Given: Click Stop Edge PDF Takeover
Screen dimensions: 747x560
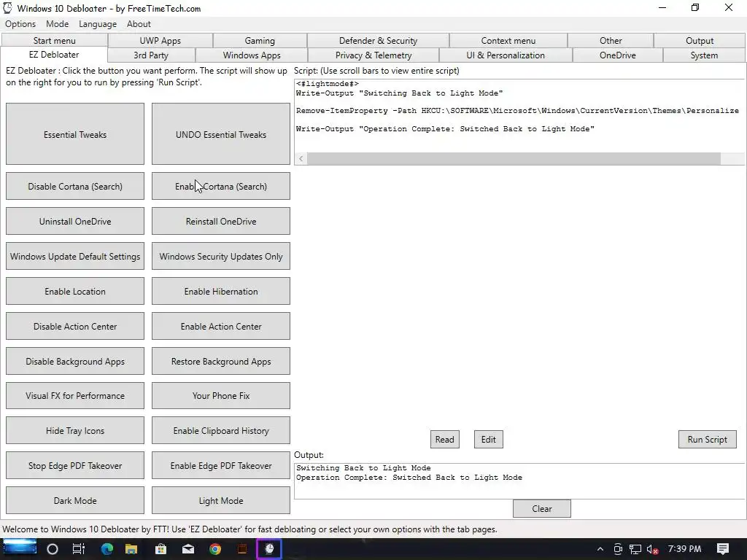Looking at the screenshot, I should pos(75,465).
